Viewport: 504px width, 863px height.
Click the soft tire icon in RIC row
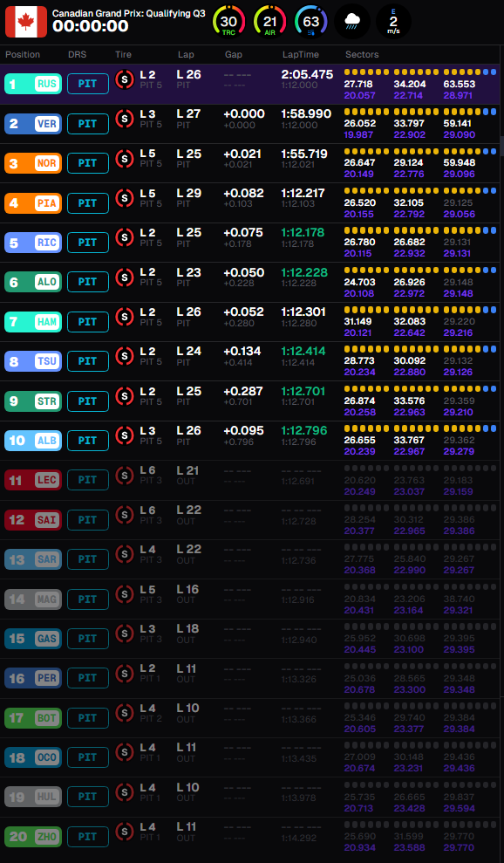(125, 237)
